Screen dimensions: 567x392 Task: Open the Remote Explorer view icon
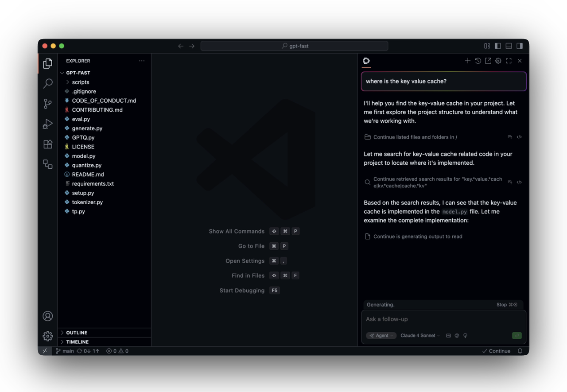(48, 164)
